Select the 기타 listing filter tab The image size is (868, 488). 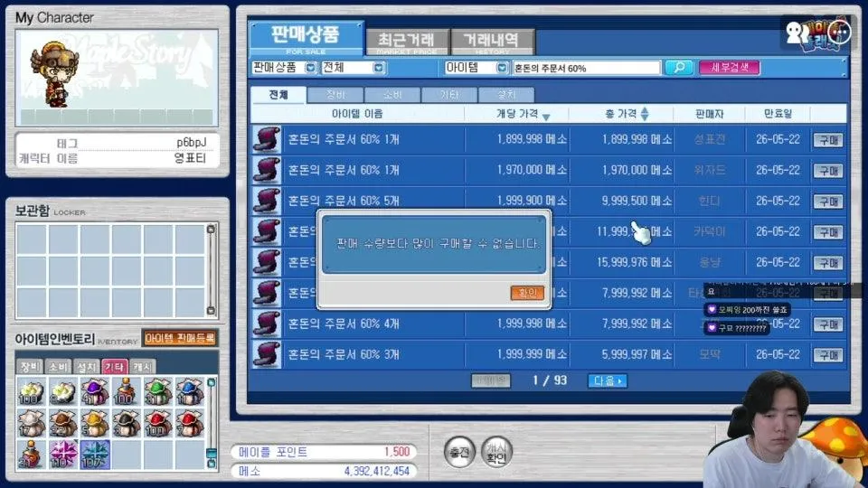(x=449, y=95)
